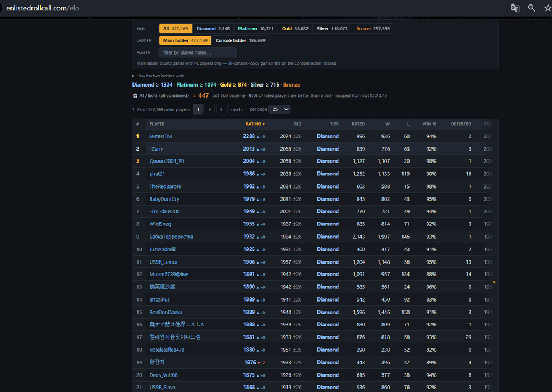Filter by Silver tier
The width and height of the screenshot is (552, 392).
(332, 29)
